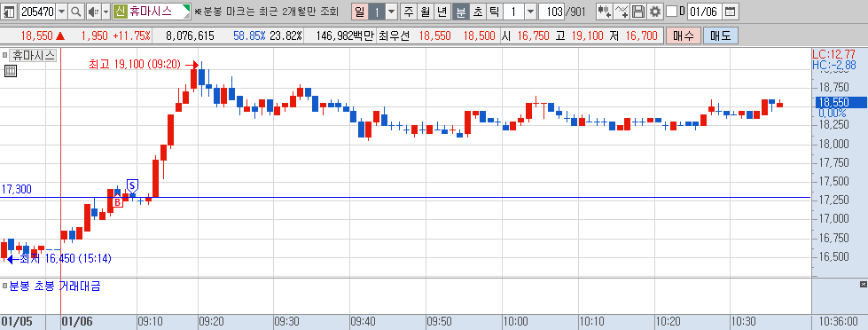Open the minute interval dropdown after 틱
The height and width of the screenshot is (330, 868).
point(530,11)
